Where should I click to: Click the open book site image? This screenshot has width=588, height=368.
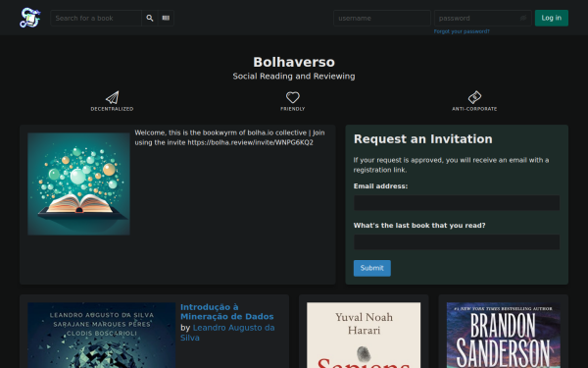(x=78, y=184)
